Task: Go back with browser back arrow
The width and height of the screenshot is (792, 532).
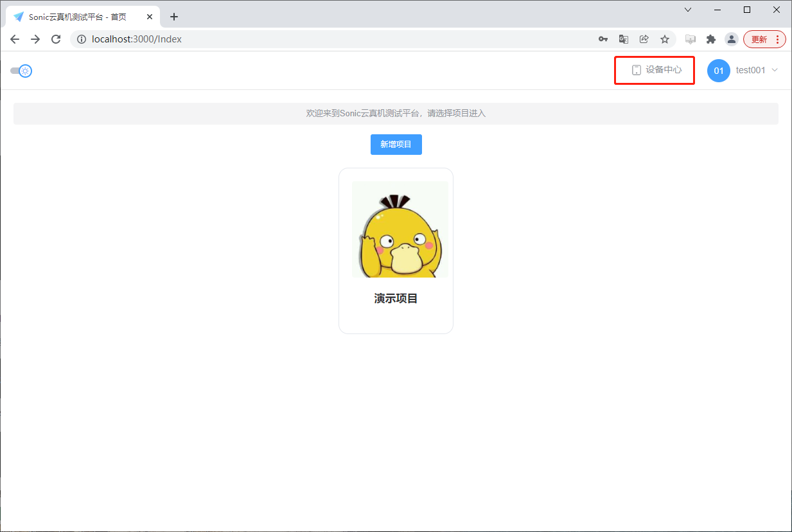Action: pos(15,39)
